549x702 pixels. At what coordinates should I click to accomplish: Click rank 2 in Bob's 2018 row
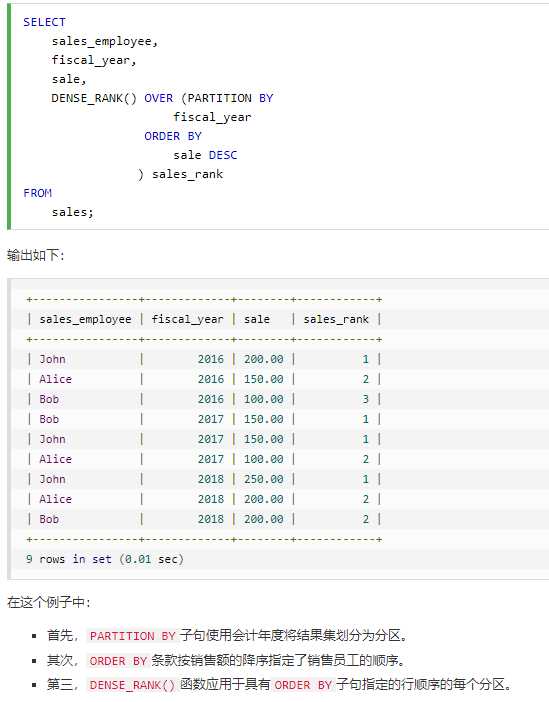[365, 519]
